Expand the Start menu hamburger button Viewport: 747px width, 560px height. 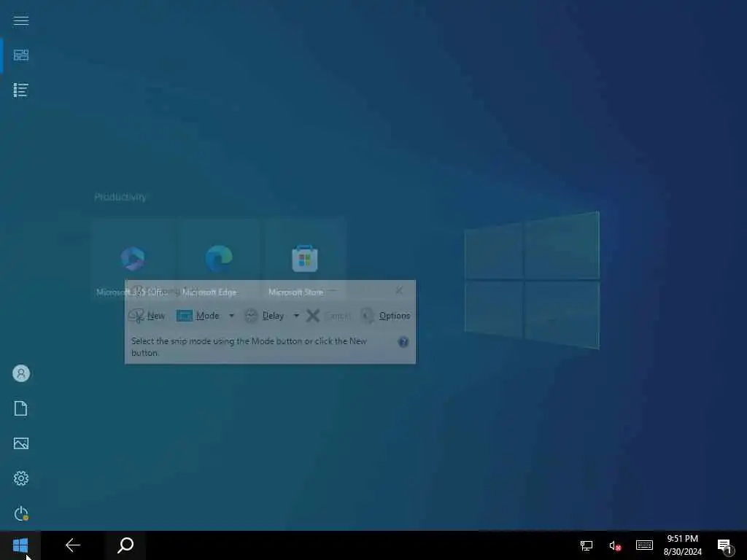pyautogui.click(x=21, y=20)
